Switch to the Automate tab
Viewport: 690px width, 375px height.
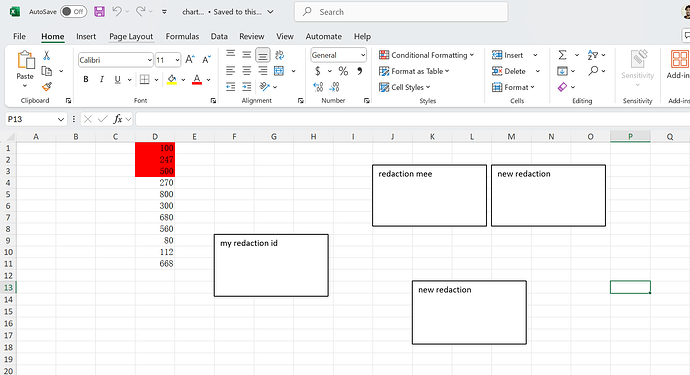pos(323,37)
